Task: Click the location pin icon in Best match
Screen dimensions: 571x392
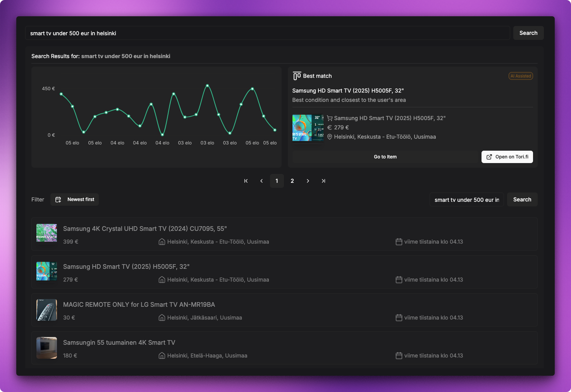Action: (x=330, y=137)
